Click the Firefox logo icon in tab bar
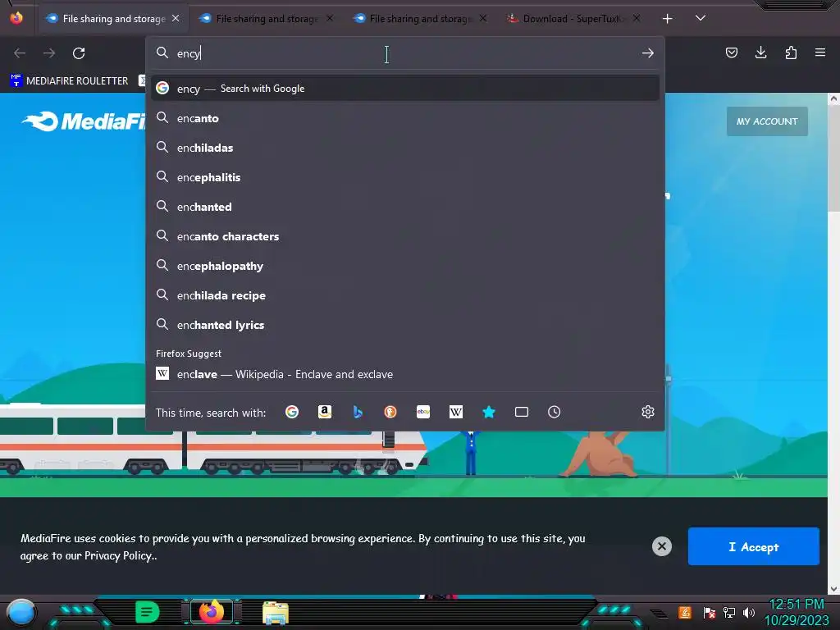 pyautogui.click(x=16, y=18)
